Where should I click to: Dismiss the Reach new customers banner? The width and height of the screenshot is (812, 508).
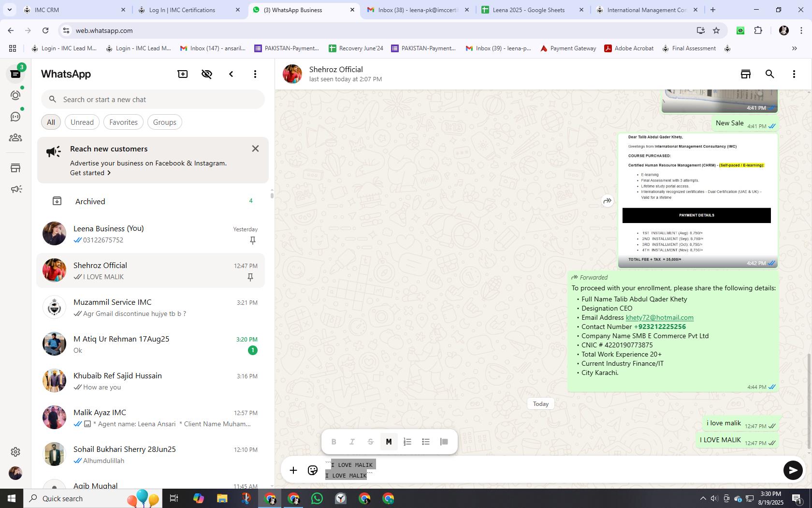click(255, 149)
